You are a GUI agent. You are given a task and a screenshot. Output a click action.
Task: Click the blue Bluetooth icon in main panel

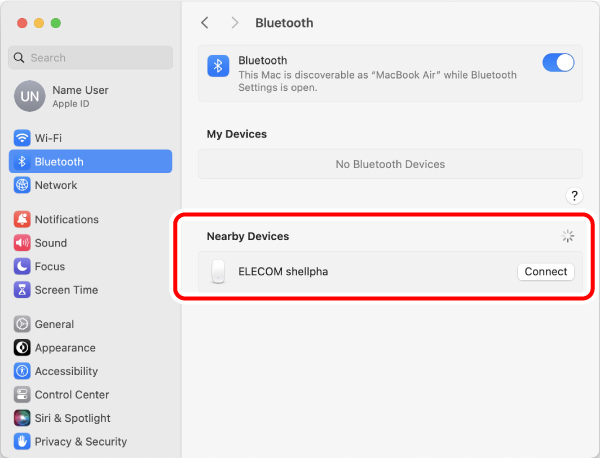pyautogui.click(x=218, y=66)
